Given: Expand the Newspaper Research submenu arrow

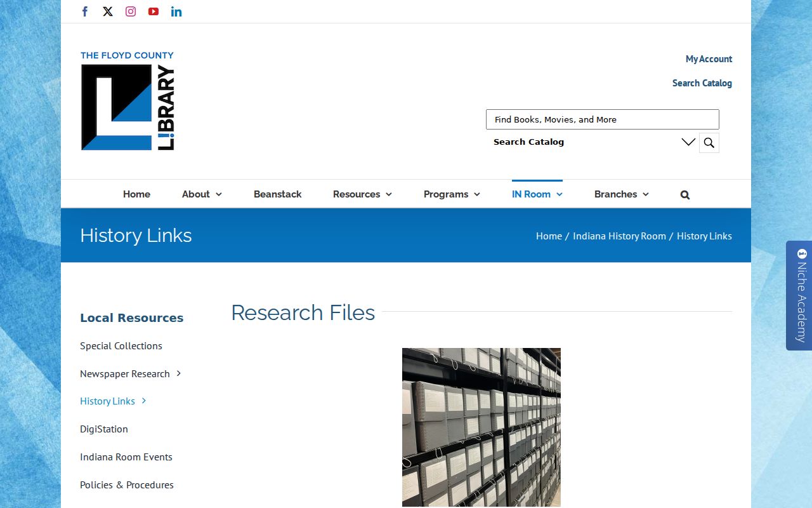Looking at the screenshot, I should pyautogui.click(x=179, y=373).
